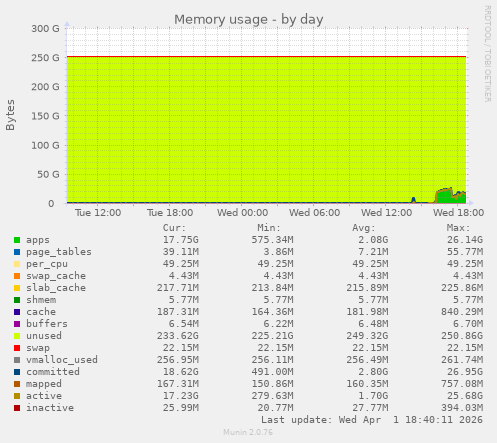Click the 'committed' legend label

[53, 372]
